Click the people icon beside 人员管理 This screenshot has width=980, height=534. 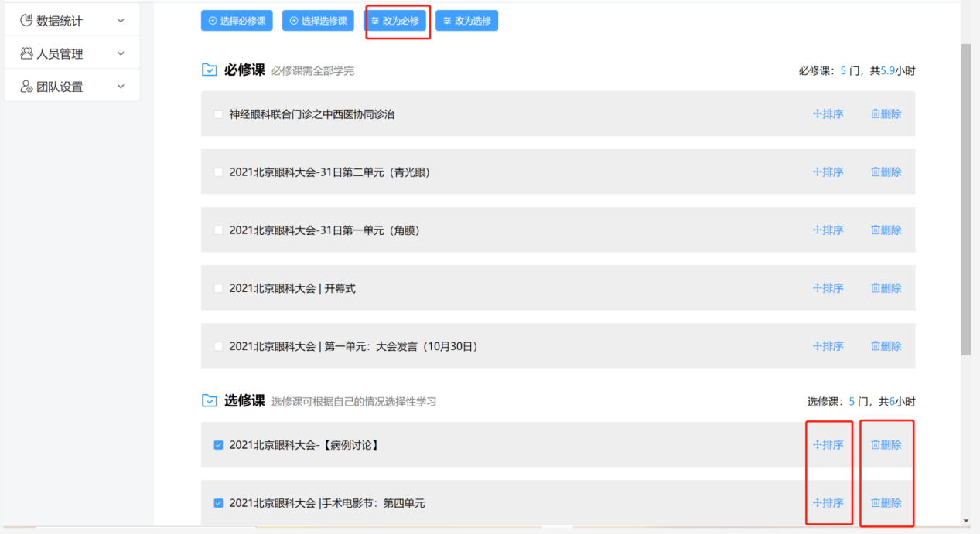(26, 53)
